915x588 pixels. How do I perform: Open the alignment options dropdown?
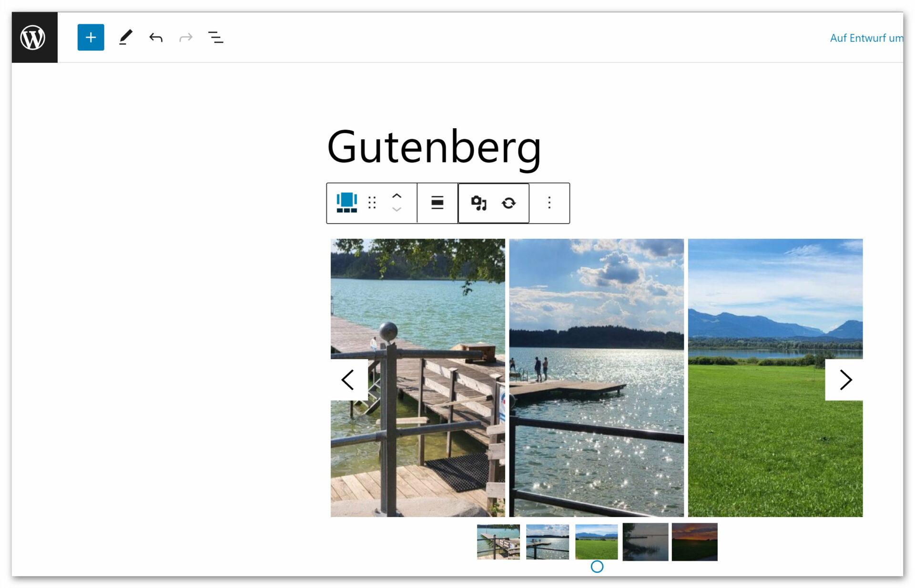coord(437,203)
